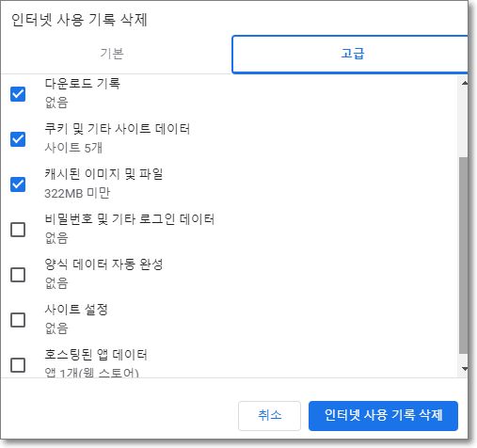477x448 pixels.
Task: Click the 캐시된 이미지 및 파일 label
Action: pyautogui.click(x=103, y=174)
